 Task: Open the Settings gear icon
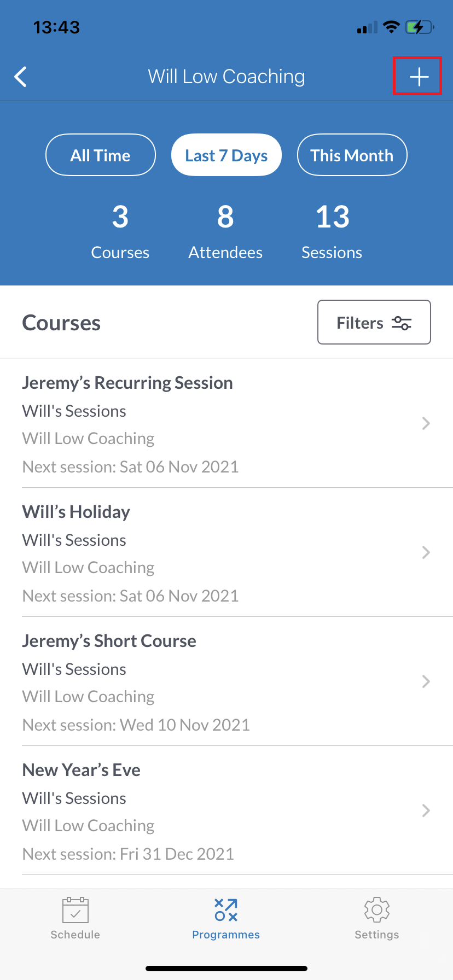coord(376,909)
